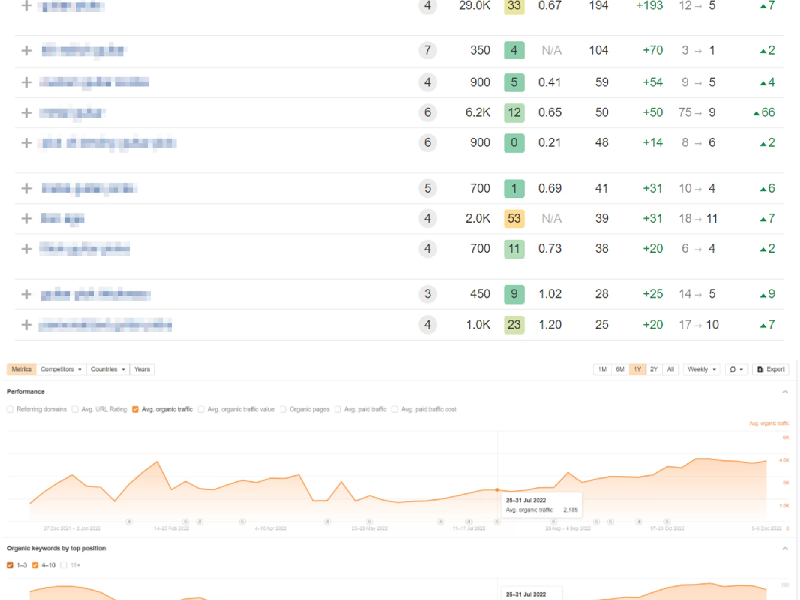Image resolution: width=800 pixels, height=600 pixels.
Task: Switch to the Years tab
Action: [x=142, y=369]
